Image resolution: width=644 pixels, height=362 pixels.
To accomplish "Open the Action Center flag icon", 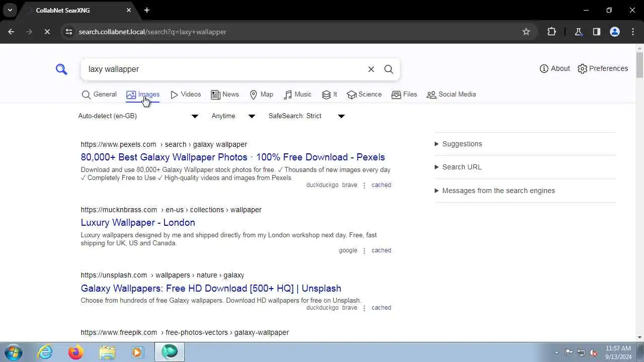I will click(569, 352).
